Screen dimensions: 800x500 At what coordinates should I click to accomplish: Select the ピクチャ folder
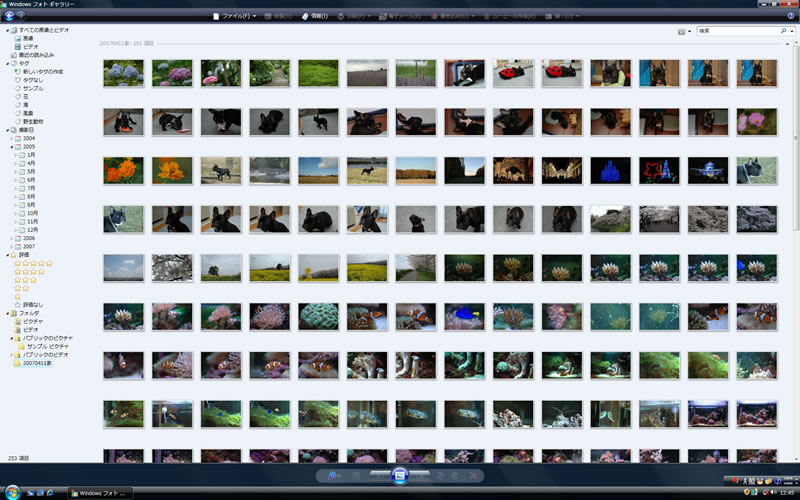(x=33, y=321)
